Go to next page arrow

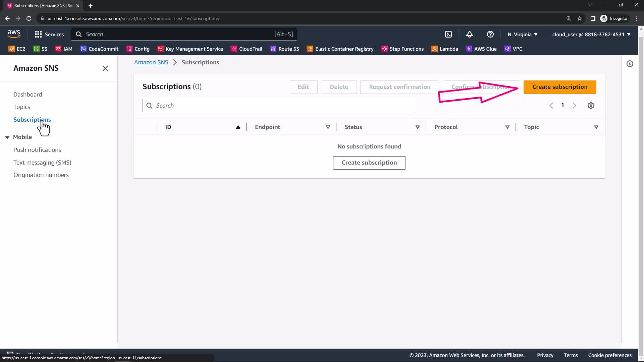pyautogui.click(x=574, y=106)
